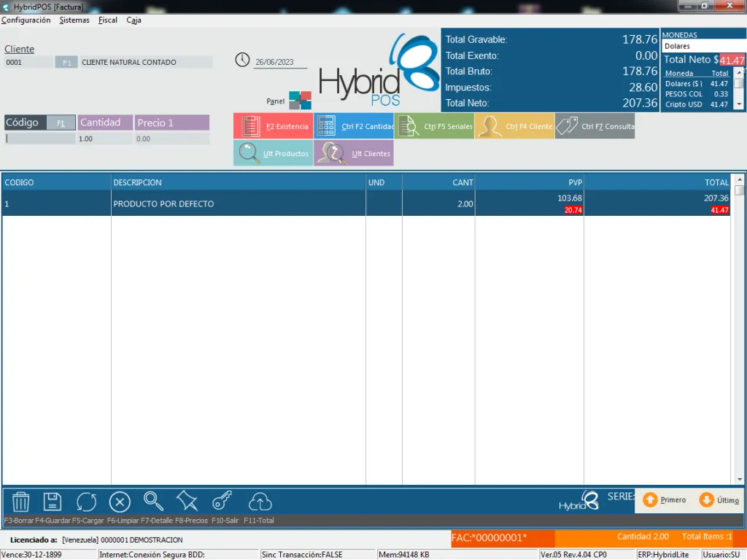This screenshot has width=747, height=560.
Task: Open the Ctrl F4 Cliente panel
Action: tap(514, 125)
